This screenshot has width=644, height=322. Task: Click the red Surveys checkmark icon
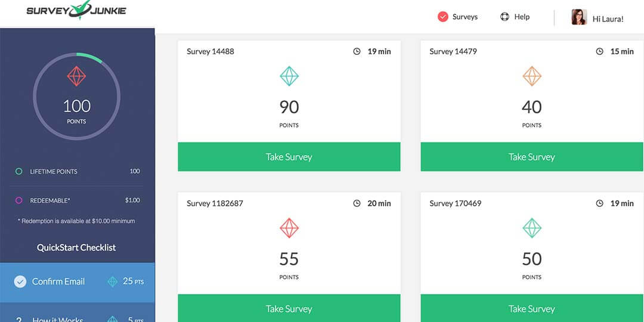click(442, 17)
